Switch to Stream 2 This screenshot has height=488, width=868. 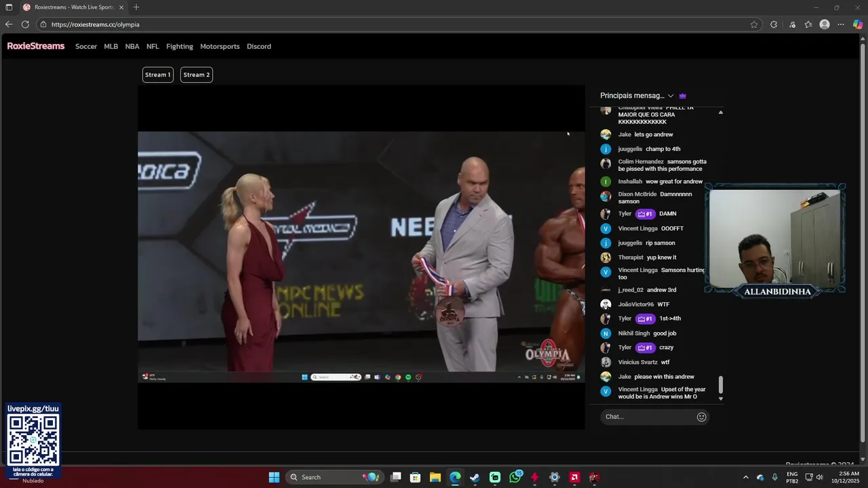(197, 75)
